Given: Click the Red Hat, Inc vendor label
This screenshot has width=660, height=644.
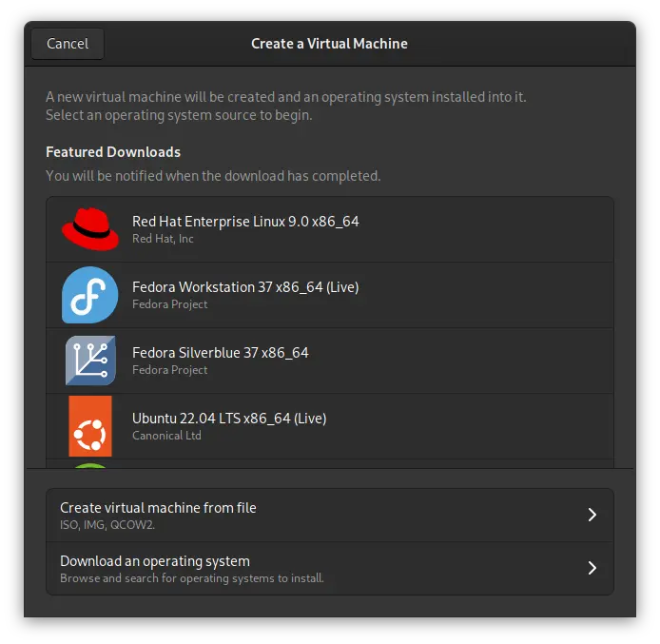Looking at the screenshot, I should [x=163, y=239].
